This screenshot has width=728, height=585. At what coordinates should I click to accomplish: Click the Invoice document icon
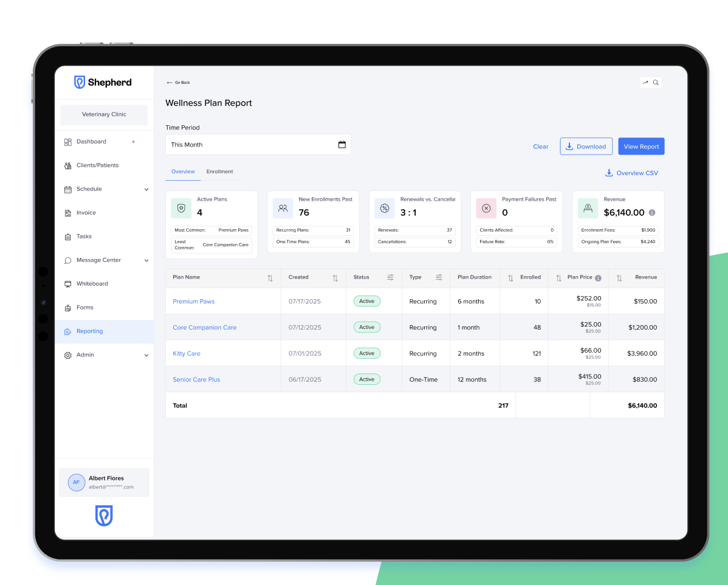click(x=68, y=213)
